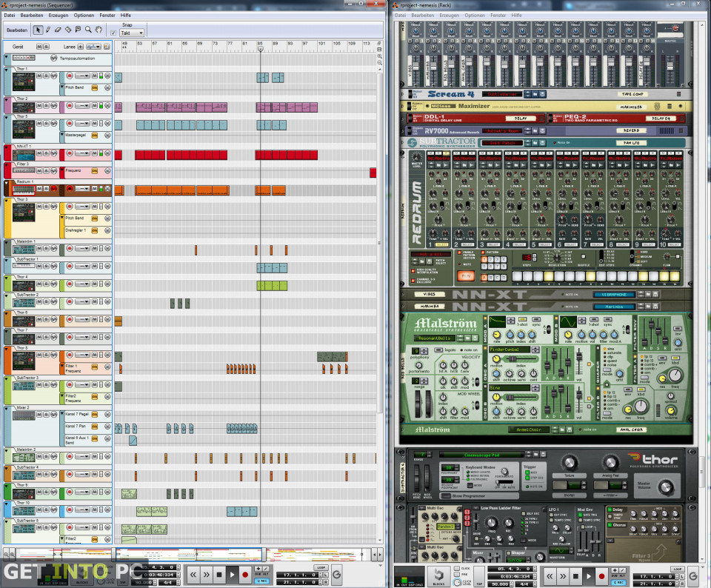This screenshot has height=588, width=711.
Task: Open Optionen menu in Sequencer window
Action: tap(84, 15)
